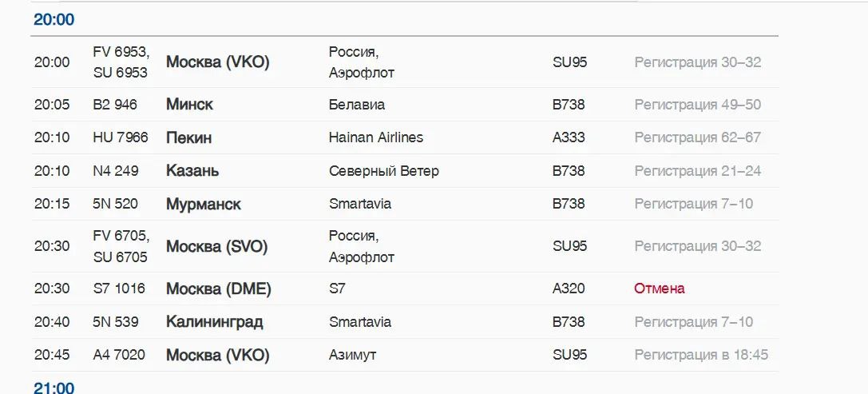This screenshot has width=868, height=394.
Task: Click Регистрация в 18:45 status
Action: pyautogui.click(x=701, y=355)
